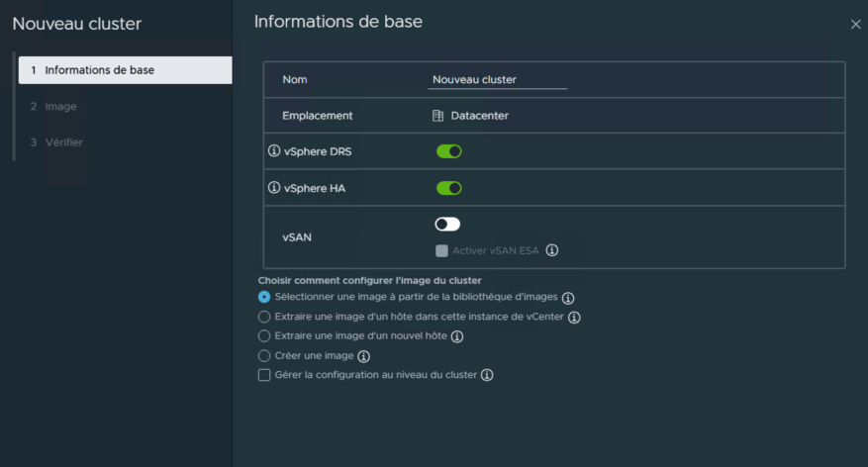Open info tooltip for bibliothèque d'images option
The image size is (868, 467).
pyautogui.click(x=568, y=297)
